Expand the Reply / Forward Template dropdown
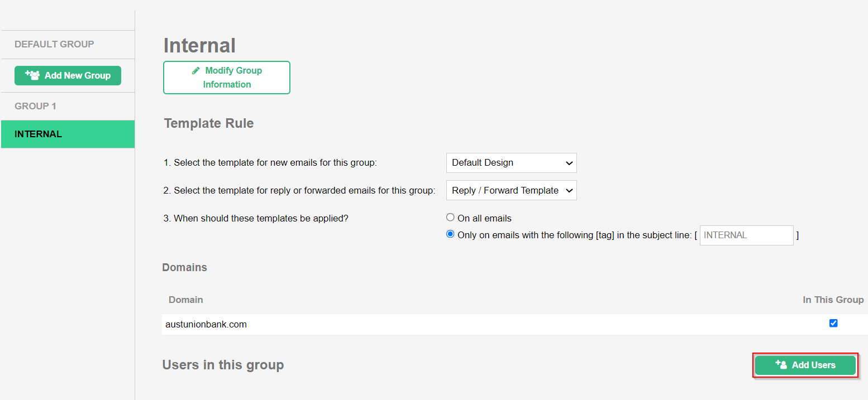 511,190
